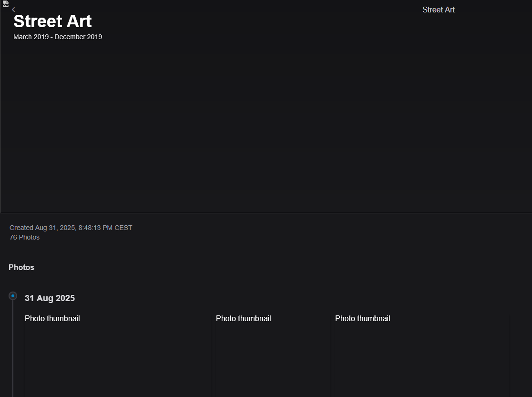This screenshot has width=532, height=397.
Task: Open the first photo thumbnail on the left
Action: click(x=118, y=358)
